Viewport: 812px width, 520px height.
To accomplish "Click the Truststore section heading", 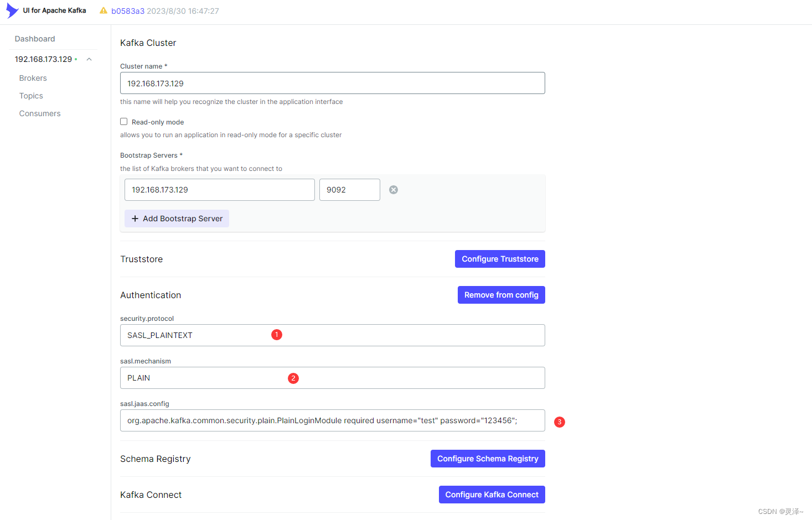I will [141, 259].
